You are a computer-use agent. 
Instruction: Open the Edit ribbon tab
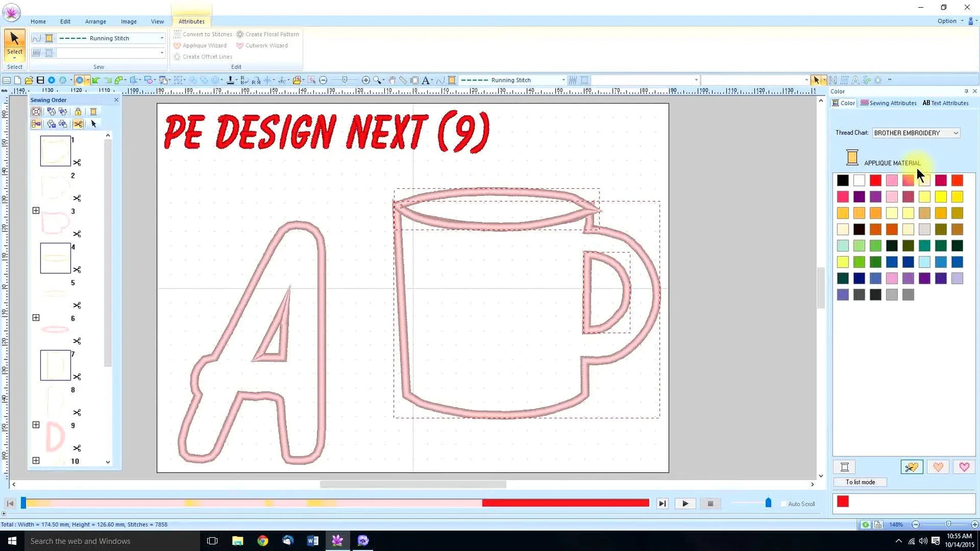click(x=65, y=21)
